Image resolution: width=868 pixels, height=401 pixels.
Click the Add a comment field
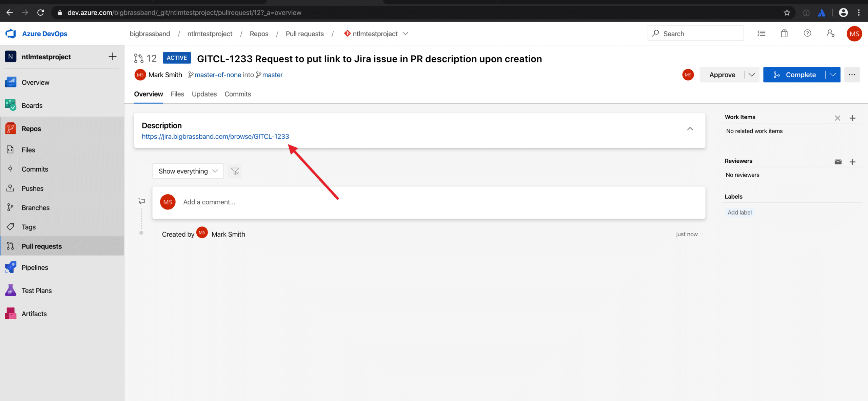pyautogui.click(x=429, y=202)
